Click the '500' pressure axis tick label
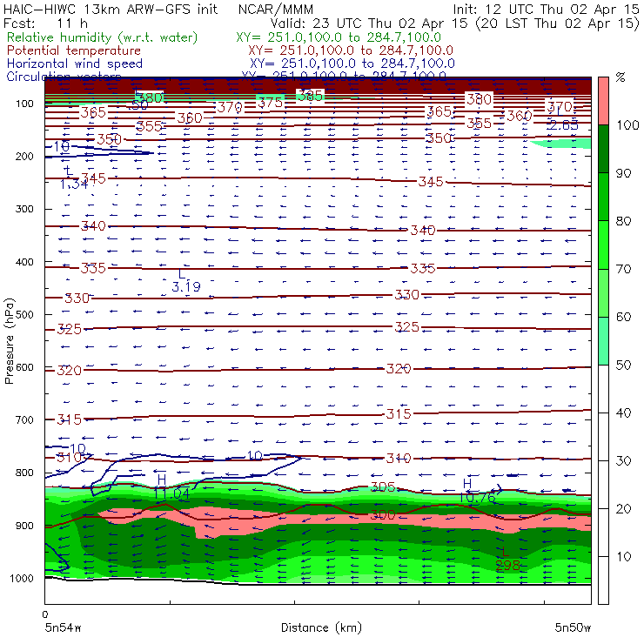 (x=24, y=314)
